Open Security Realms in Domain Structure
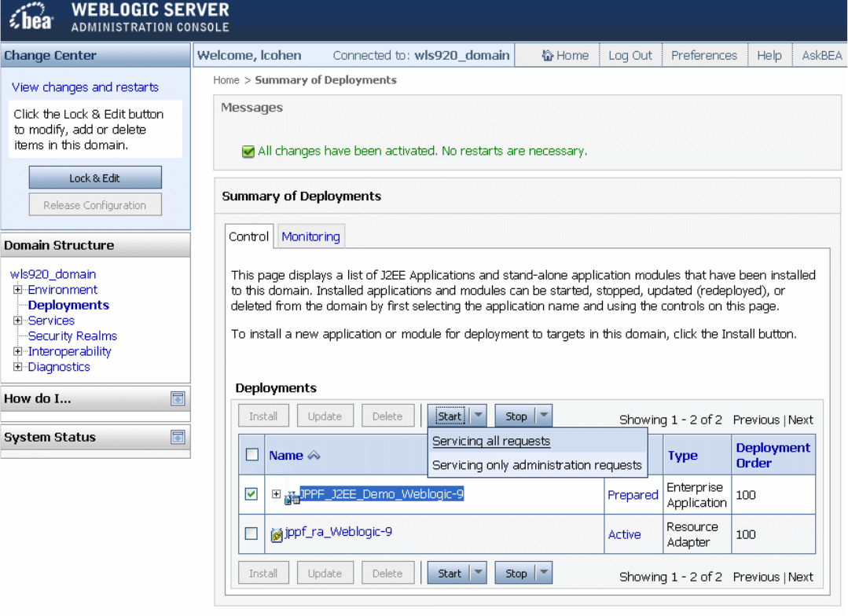Viewport: 848px width, 616px height. tap(72, 335)
